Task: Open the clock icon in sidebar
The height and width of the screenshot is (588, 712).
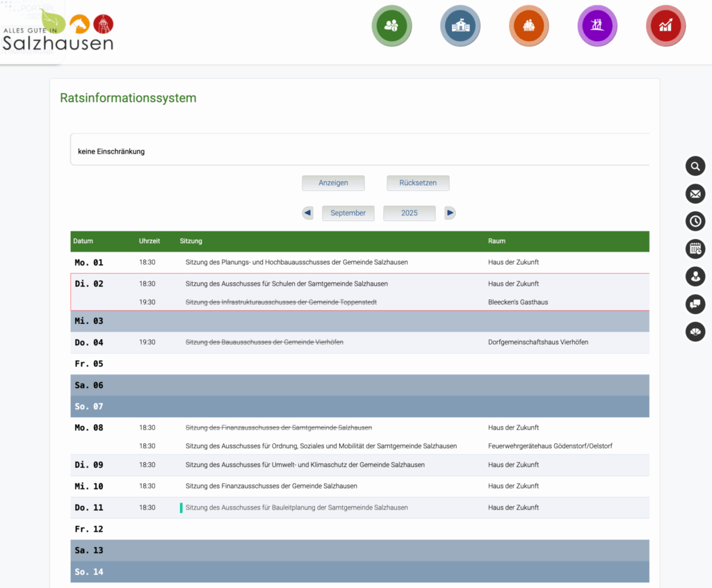Action: point(695,221)
